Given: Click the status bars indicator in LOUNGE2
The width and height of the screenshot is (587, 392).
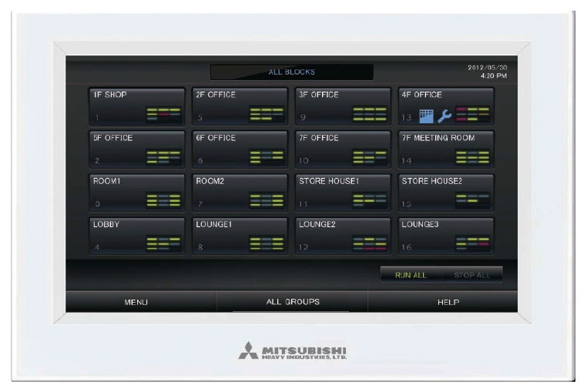Looking at the screenshot, I should click(370, 243).
